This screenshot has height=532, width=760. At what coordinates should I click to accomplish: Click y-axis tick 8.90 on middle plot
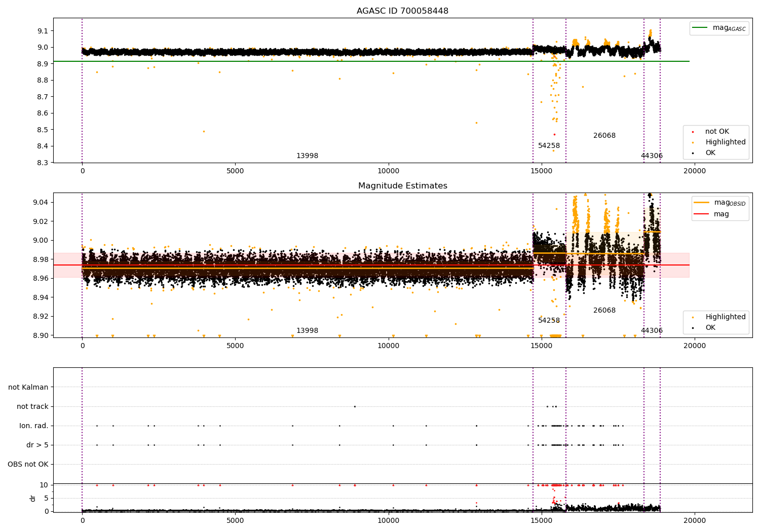click(41, 335)
